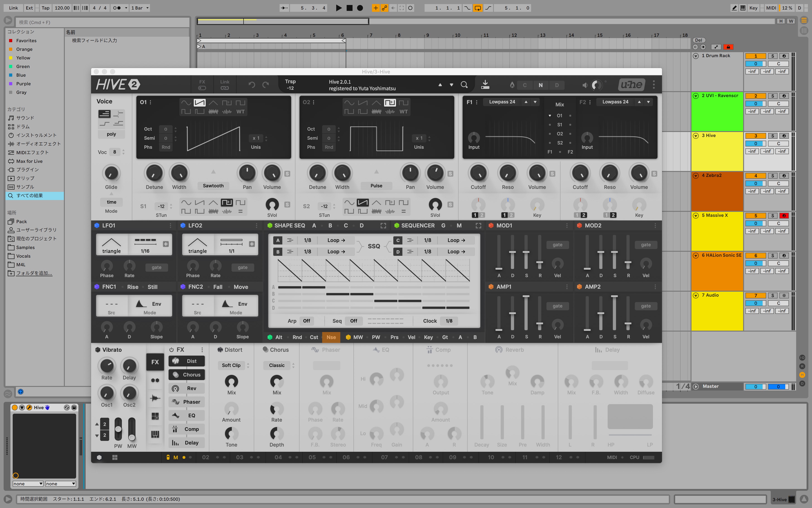
Task: Open the Max for Live browser category
Action: click(x=29, y=161)
